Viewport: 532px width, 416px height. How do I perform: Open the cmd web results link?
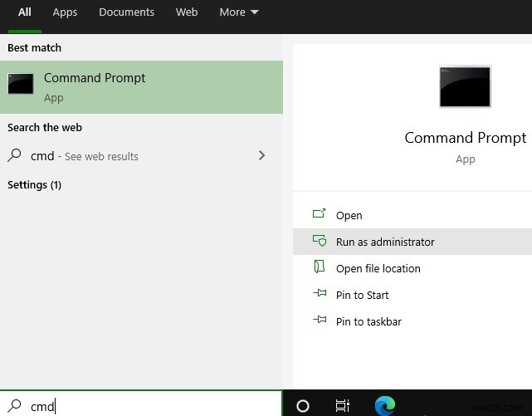pyautogui.click(x=85, y=156)
